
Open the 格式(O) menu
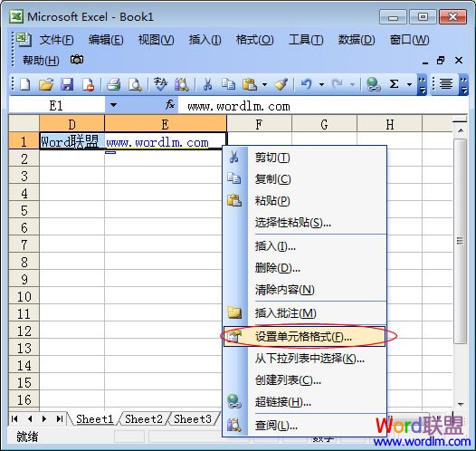[254, 40]
